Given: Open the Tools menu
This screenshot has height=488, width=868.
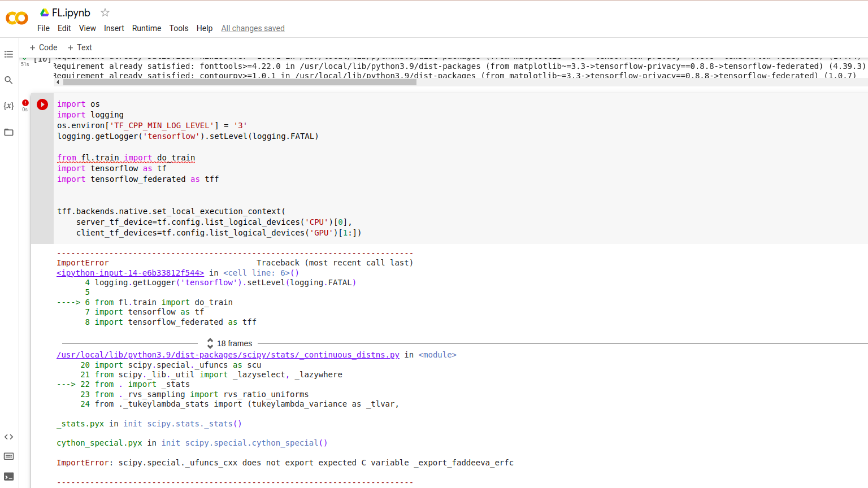Looking at the screenshot, I should click(179, 28).
